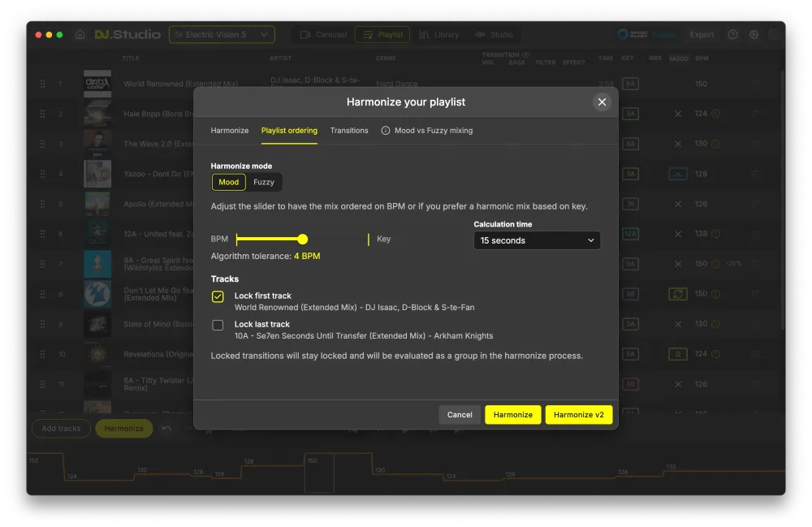Click the mood X icon in Apollo row

pyautogui.click(x=678, y=204)
